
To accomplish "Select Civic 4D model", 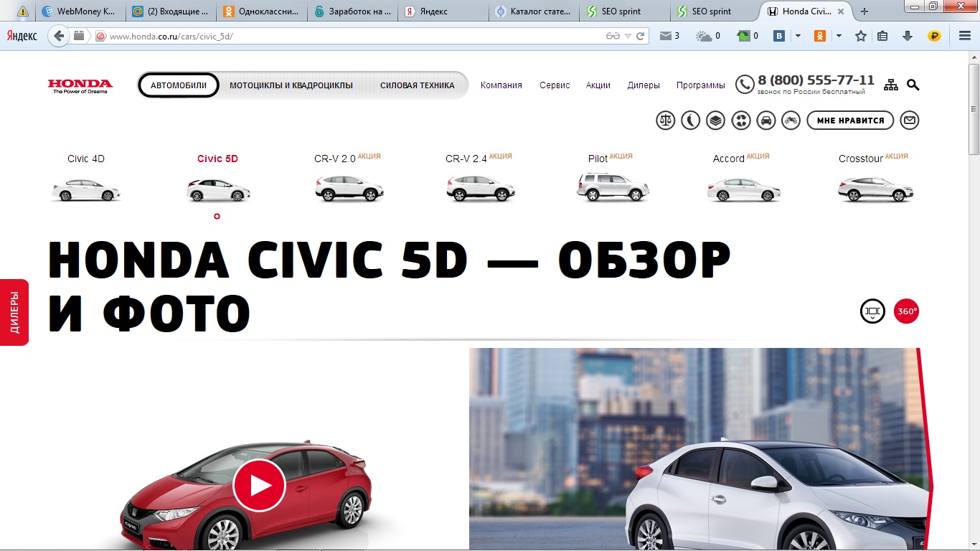I will click(x=86, y=179).
